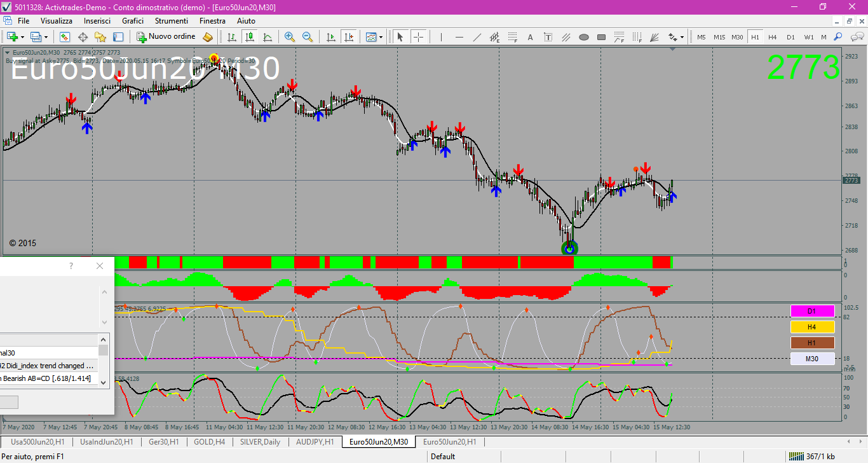Open MetaEditor yellow book icon
Image resolution: width=868 pixels, height=463 pixels.
(208, 37)
